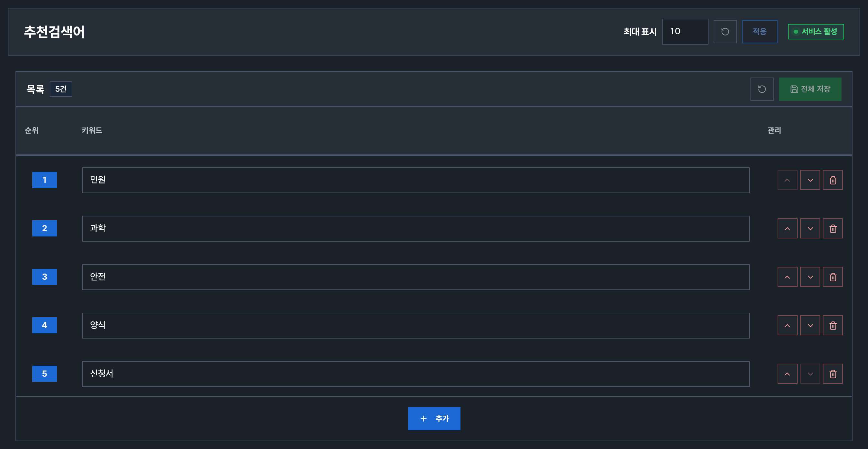Move keyword 안전 down
The image size is (868, 449).
point(810,277)
